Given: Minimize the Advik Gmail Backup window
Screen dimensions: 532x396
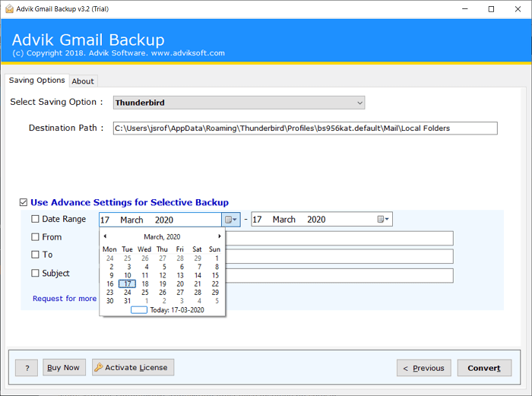Looking at the screenshot, I should [465, 9].
